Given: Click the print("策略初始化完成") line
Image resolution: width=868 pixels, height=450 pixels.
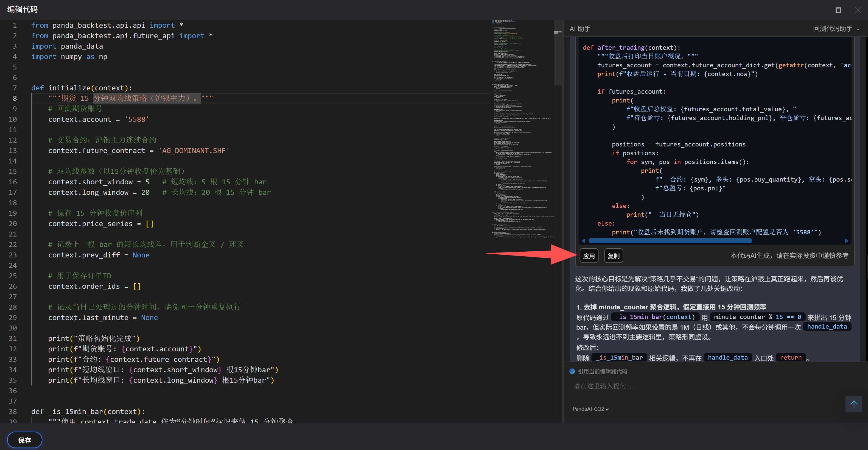Looking at the screenshot, I should 94,339.
